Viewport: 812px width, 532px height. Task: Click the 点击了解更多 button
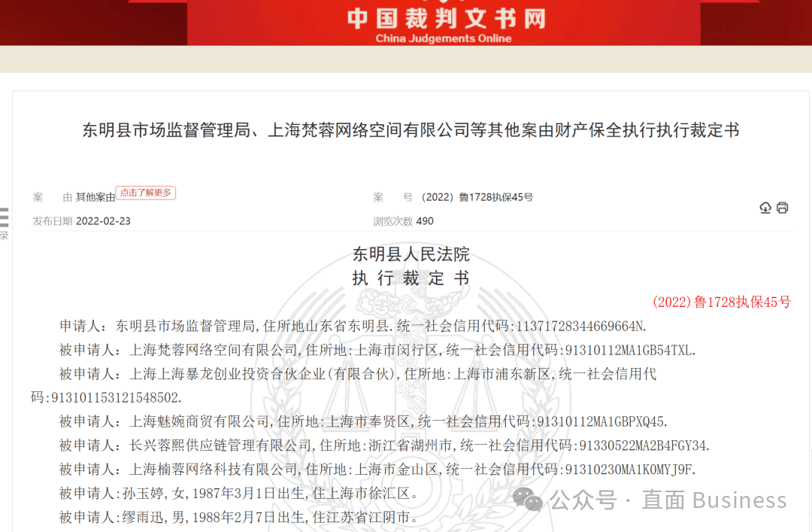[x=146, y=193]
